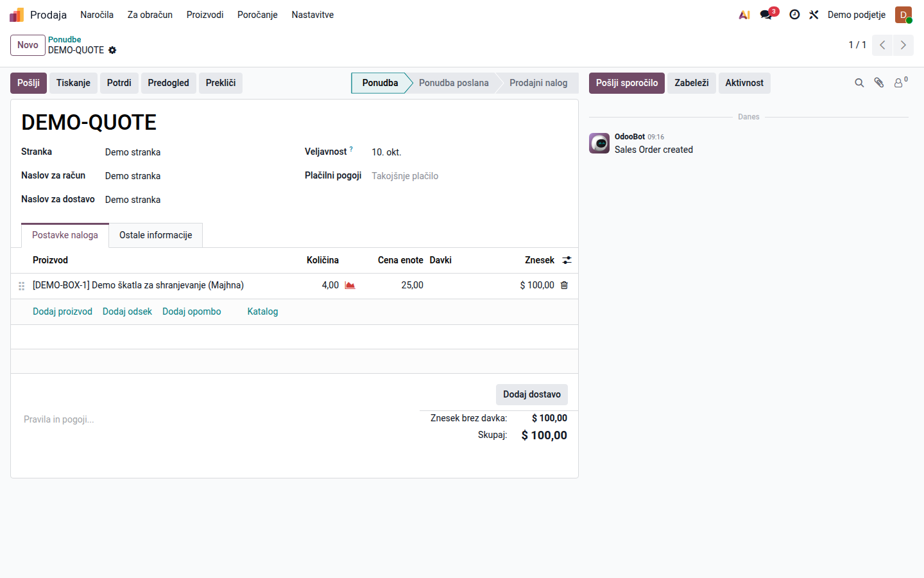Screen dimensions: 924x578
Task: Open the Poročanje menu
Action: (257, 15)
